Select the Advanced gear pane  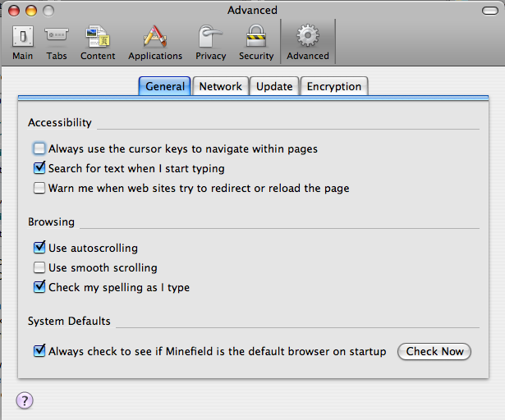pyautogui.click(x=308, y=42)
